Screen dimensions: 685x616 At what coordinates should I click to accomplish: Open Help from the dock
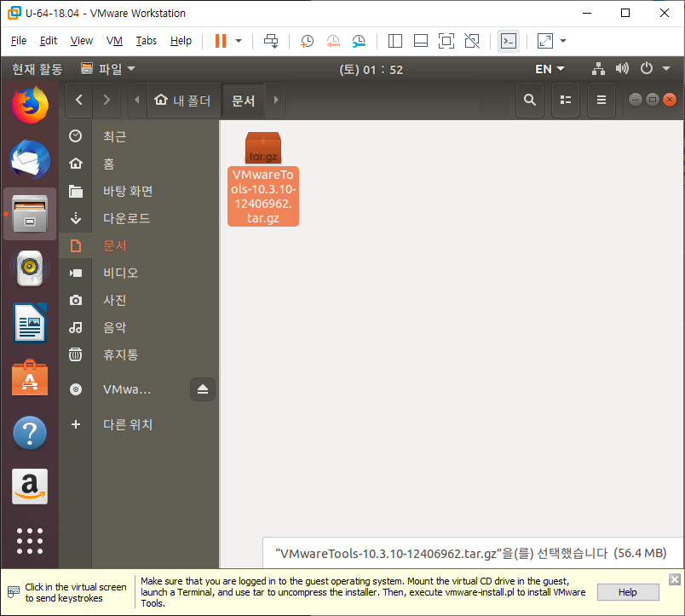coord(30,433)
